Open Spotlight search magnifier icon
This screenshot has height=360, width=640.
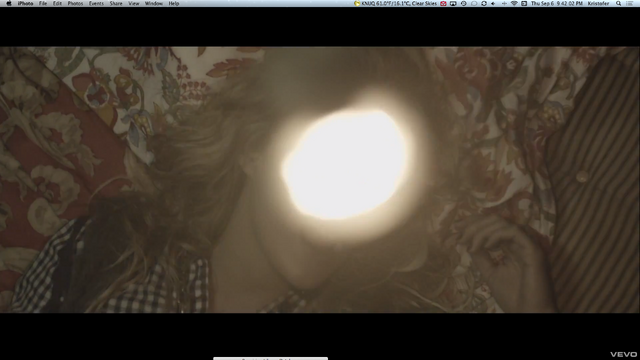619,3
